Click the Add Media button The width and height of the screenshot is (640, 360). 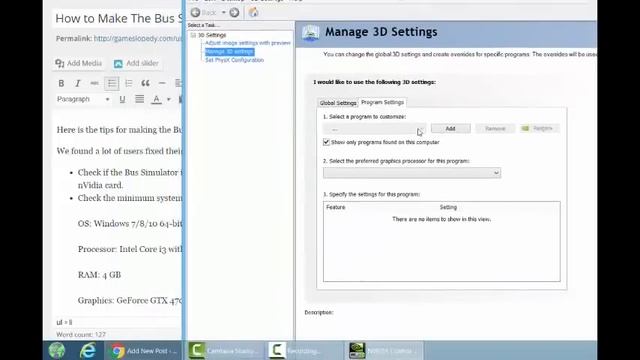(78, 63)
